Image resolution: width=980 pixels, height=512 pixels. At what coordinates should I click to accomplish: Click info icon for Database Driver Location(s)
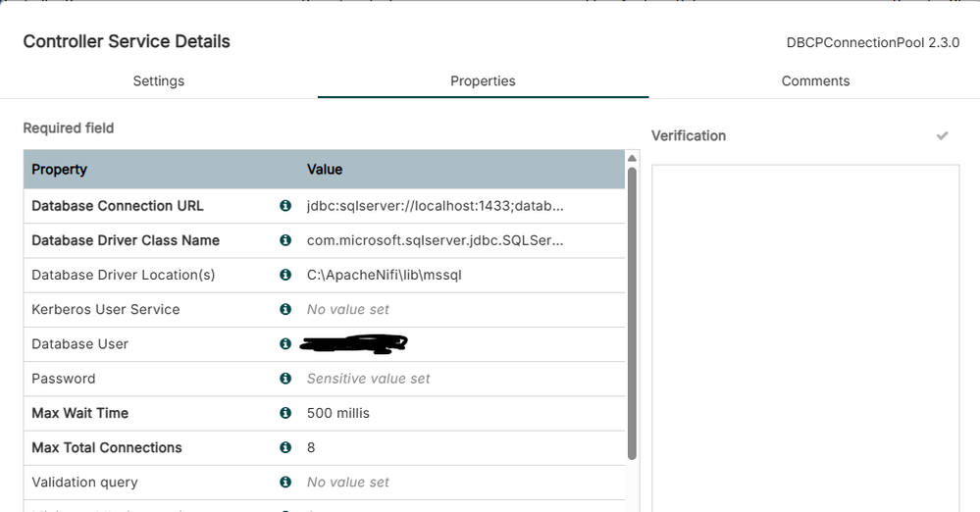(x=285, y=275)
